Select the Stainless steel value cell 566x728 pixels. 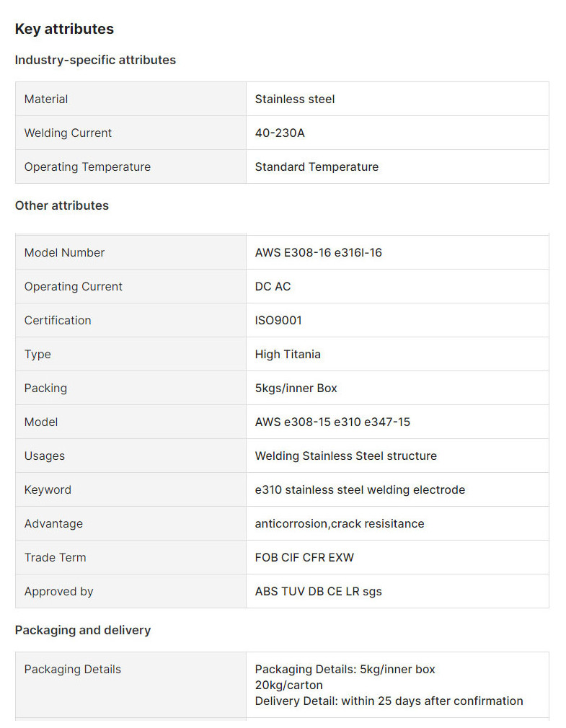[295, 99]
